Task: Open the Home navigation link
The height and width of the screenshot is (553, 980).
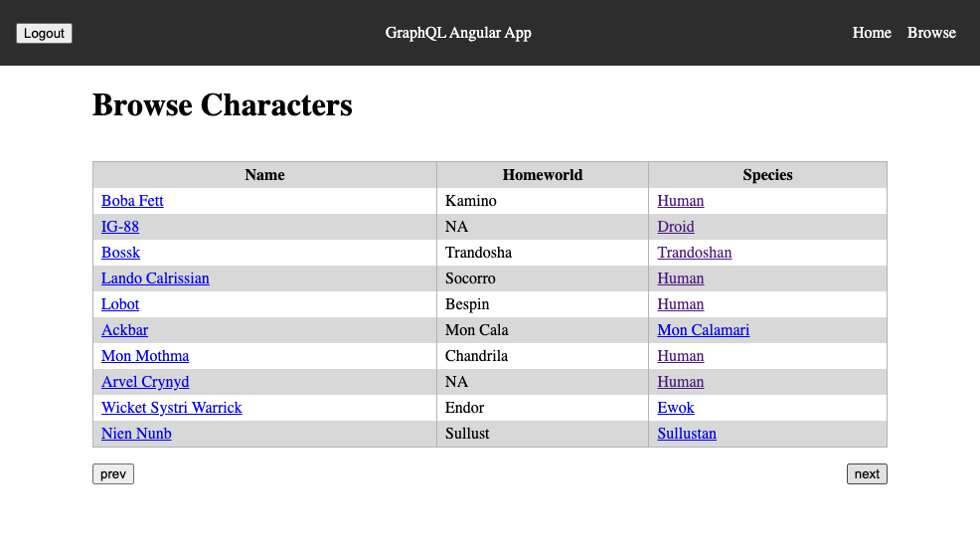Action: pyautogui.click(x=872, y=33)
